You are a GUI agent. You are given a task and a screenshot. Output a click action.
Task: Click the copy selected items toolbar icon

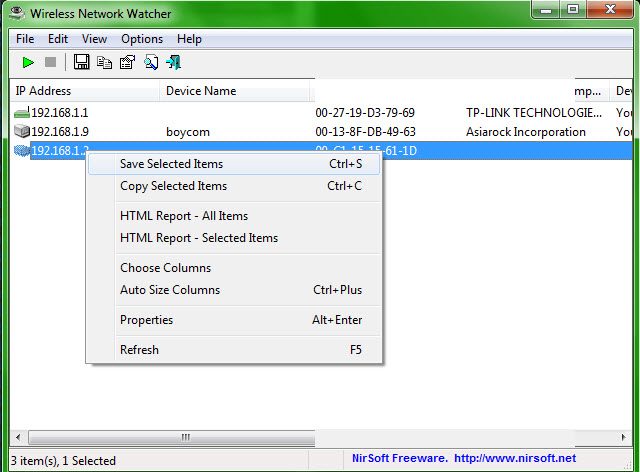(105, 63)
